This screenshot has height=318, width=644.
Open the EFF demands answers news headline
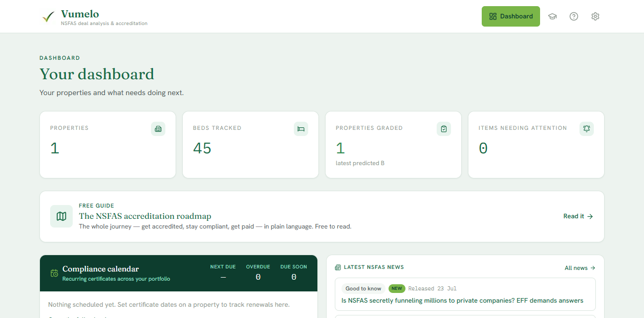[x=462, y=301]
